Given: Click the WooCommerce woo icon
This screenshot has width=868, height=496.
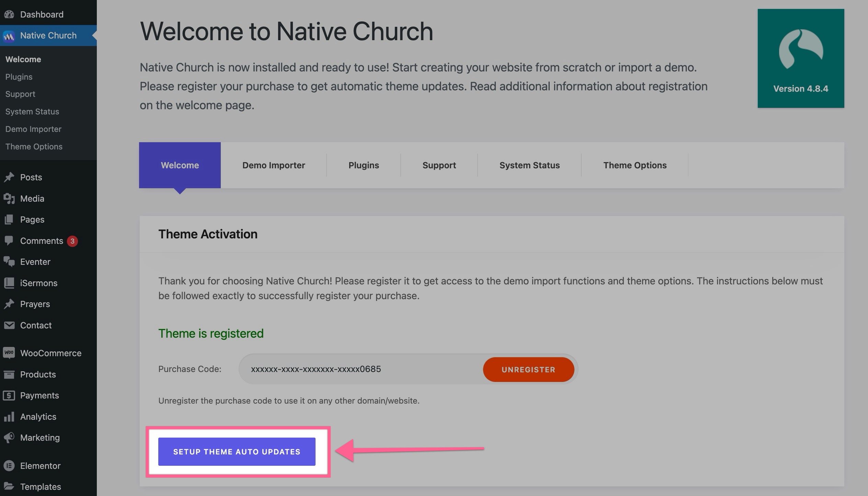Looking at the screenshot, I should tap(9, 353).
